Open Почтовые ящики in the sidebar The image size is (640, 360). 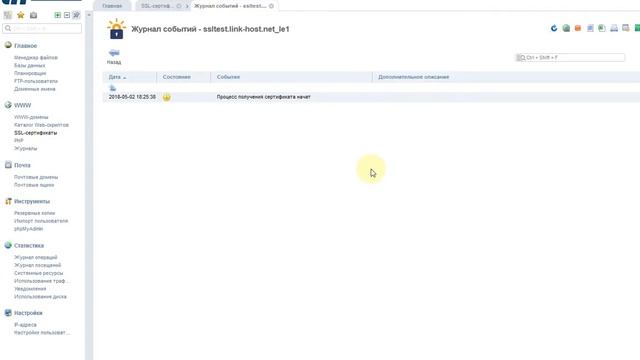tap(34, 185)
